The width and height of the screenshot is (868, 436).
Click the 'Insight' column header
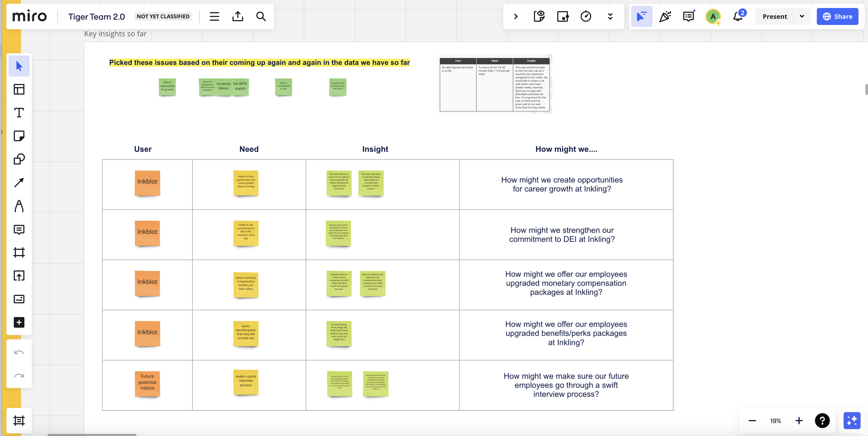coord(375,149)
